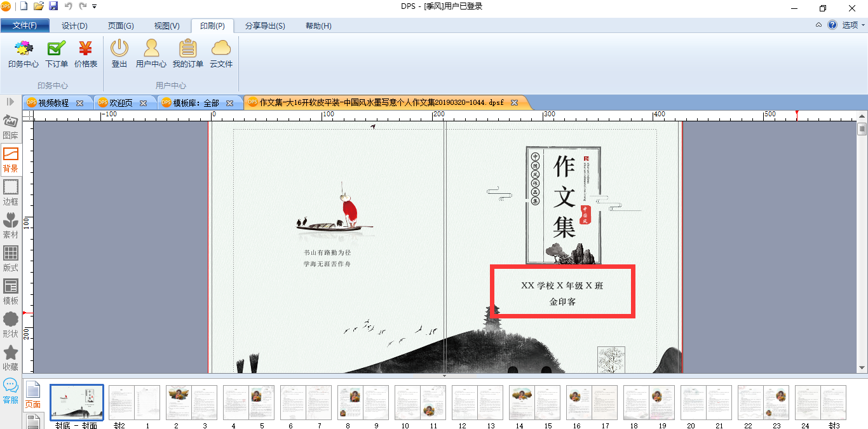Click the 下订单 place order icon
This screenshot has width=868, height=429.
(57, 54)
